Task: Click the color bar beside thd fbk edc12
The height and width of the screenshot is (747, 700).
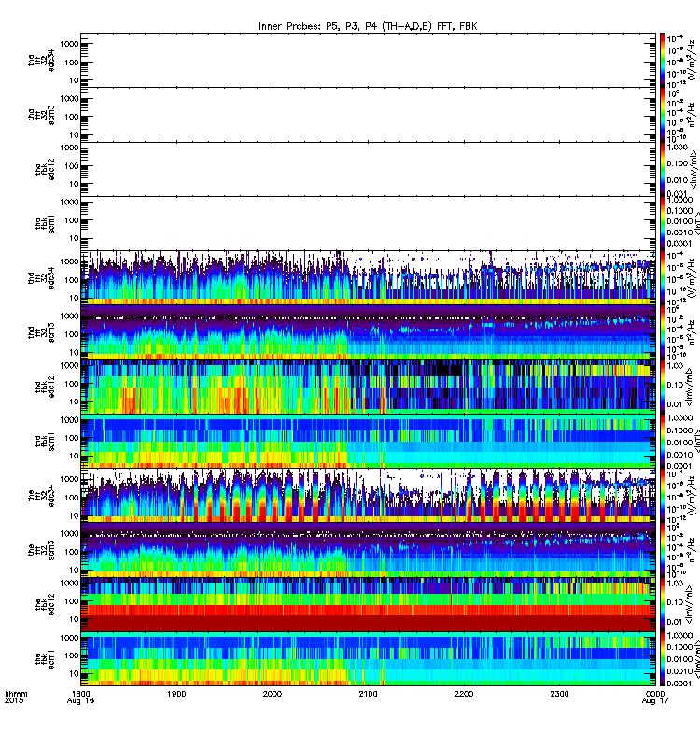Action: [663, 387]
